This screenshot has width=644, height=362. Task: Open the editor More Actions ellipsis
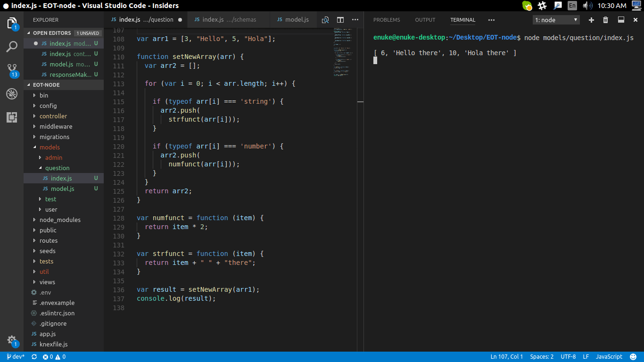tap(355, 20)
